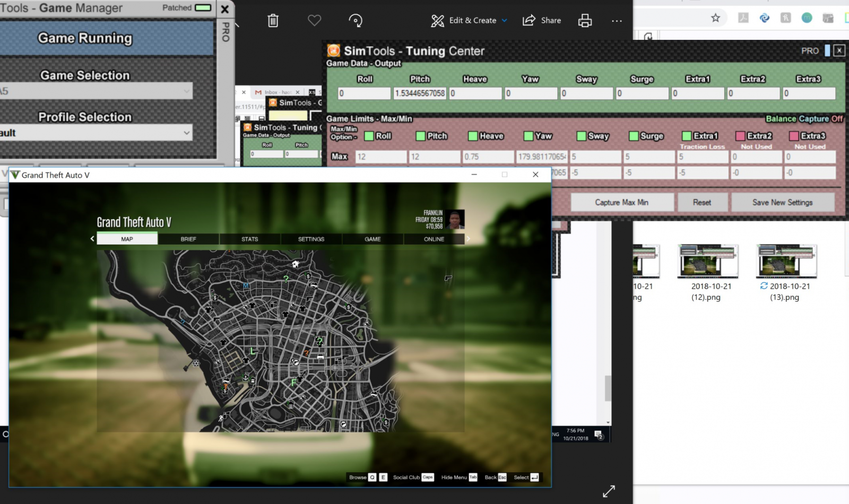Click the Hide Menu Tab prompt

(459, 477)
